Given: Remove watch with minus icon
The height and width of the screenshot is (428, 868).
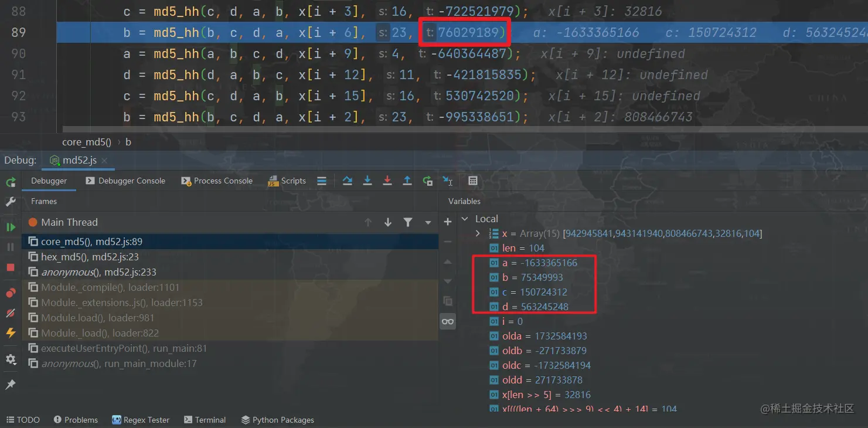Looking at the screenshot, I should coord(448,242).
